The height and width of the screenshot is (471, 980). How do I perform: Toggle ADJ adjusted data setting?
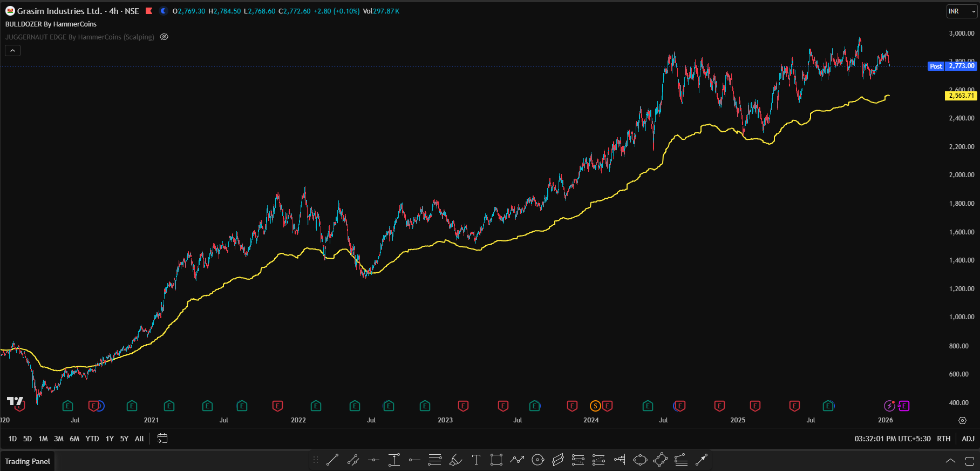pyautogui.click(x=968, y=439)
